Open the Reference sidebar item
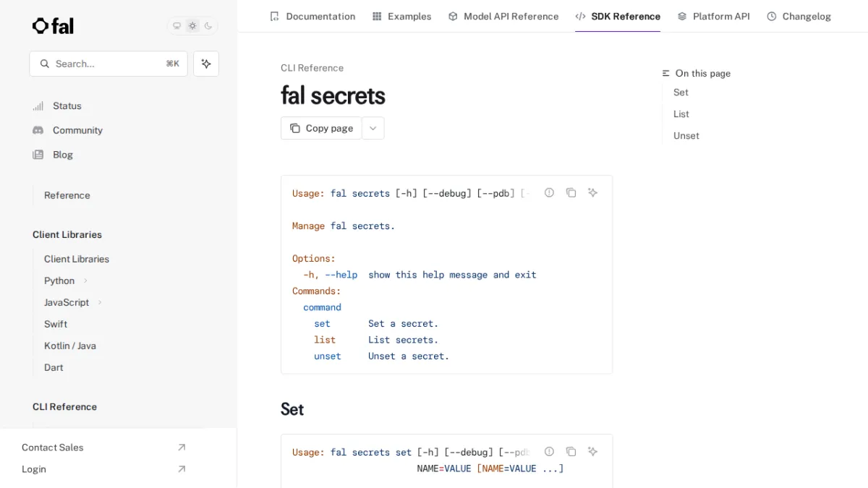The width and height of the screenshot is (868, 488). (67, 195)
